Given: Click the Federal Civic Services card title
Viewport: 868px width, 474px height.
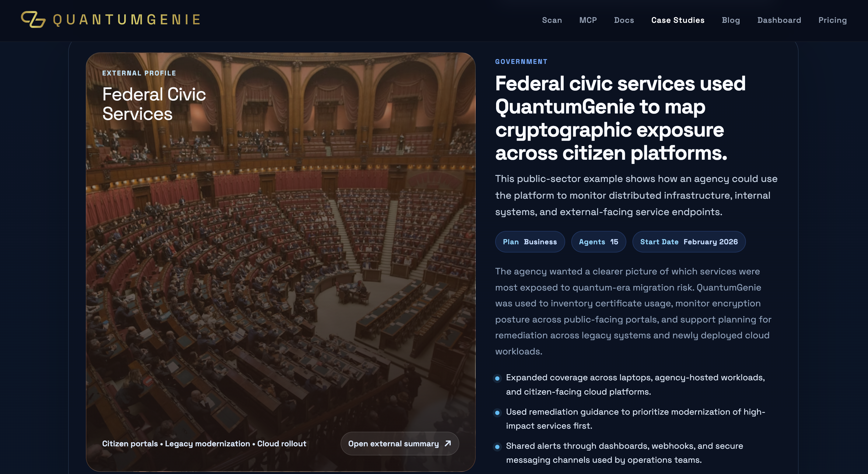Looking at the screenshot, I should tap(154, 104).
